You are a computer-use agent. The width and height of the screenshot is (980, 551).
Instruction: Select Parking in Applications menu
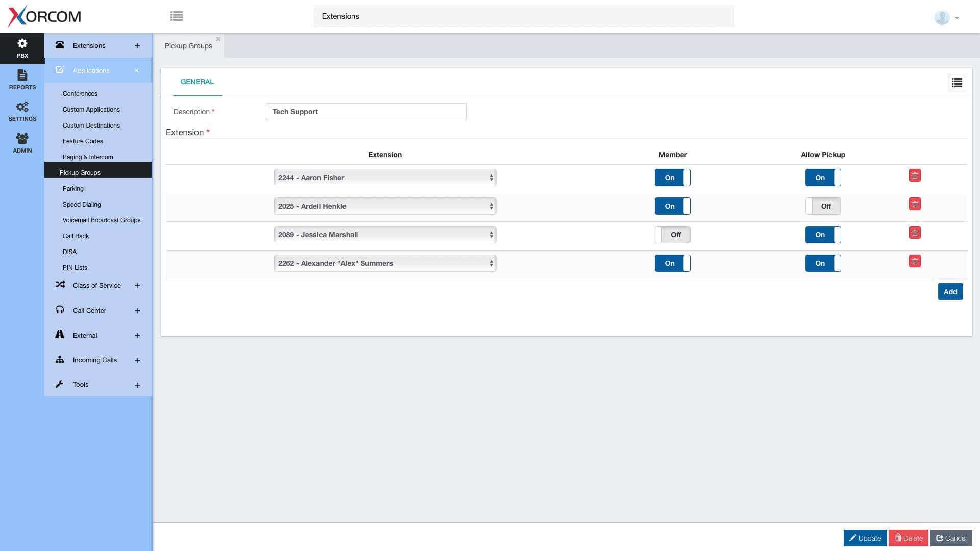(x=73, y=189)
